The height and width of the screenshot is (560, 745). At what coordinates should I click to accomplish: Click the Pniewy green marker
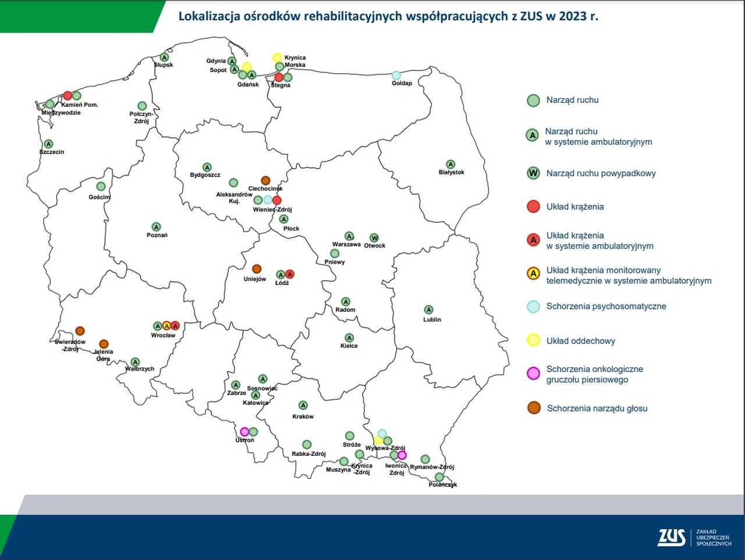(x=335, y=254)
